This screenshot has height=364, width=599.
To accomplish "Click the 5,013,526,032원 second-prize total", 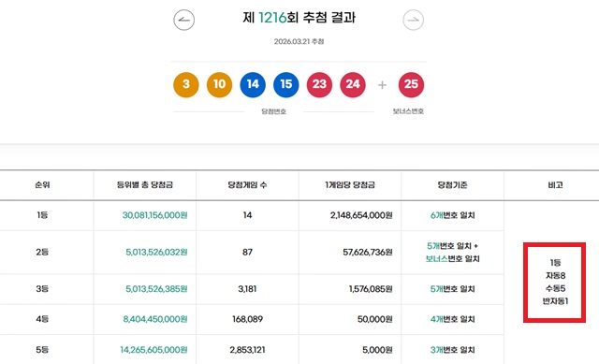I will point(156,252).
